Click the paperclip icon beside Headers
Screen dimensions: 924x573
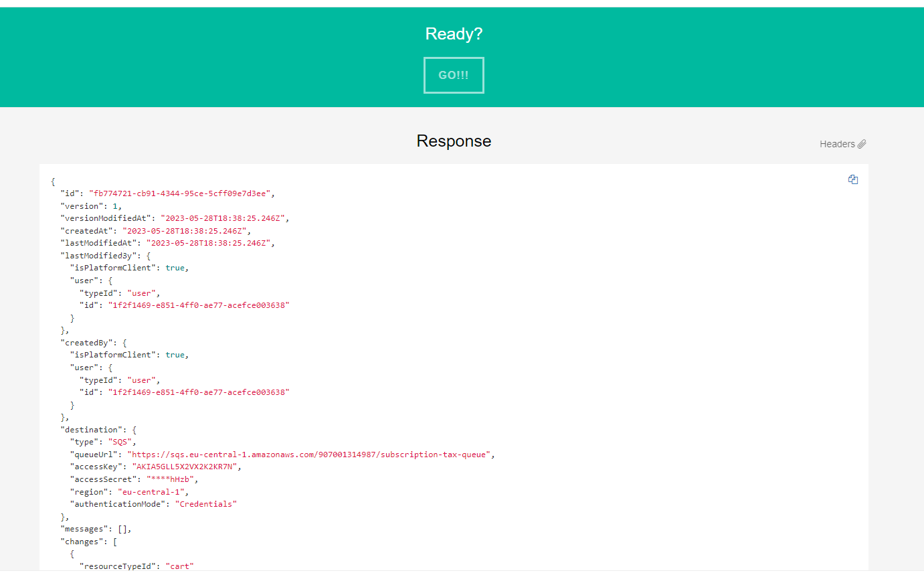point(862,144)
